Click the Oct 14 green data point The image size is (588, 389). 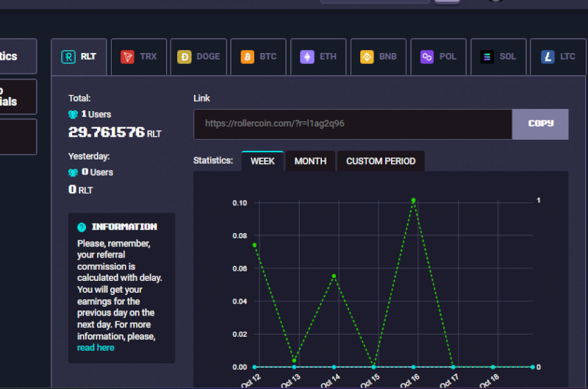(334, 276)
